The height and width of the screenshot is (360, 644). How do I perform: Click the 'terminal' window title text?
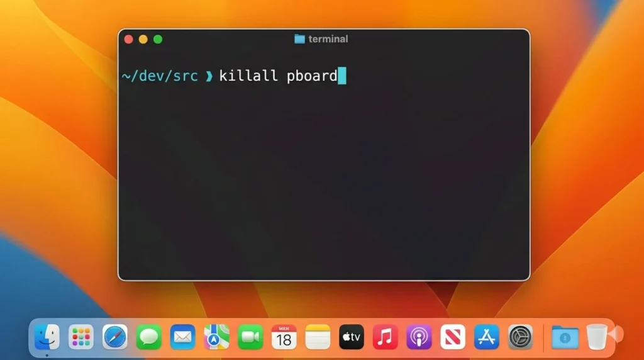[328, 39]
